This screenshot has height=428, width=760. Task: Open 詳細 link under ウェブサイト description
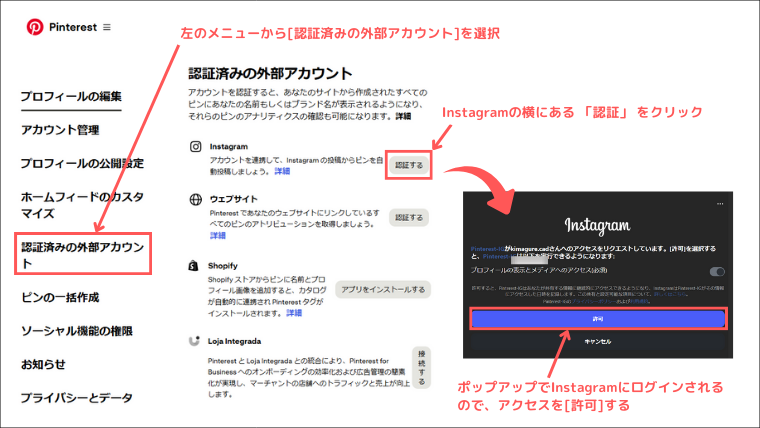pyautogui.click(x=218, y=236)
